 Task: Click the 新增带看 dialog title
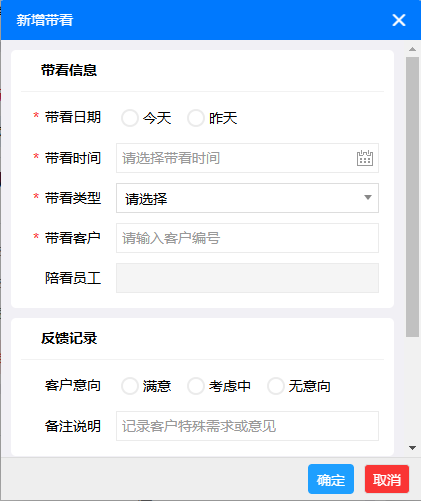[45, 20]
